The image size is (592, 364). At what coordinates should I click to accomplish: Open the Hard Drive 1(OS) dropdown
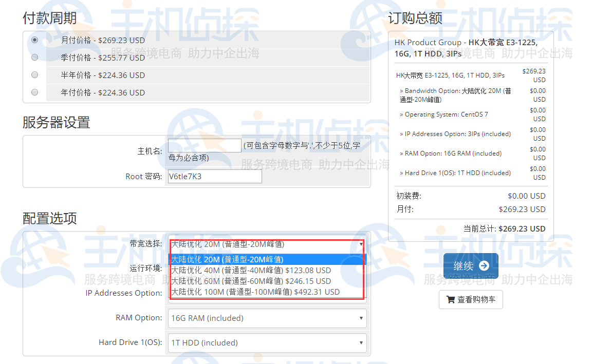point(267,342)
